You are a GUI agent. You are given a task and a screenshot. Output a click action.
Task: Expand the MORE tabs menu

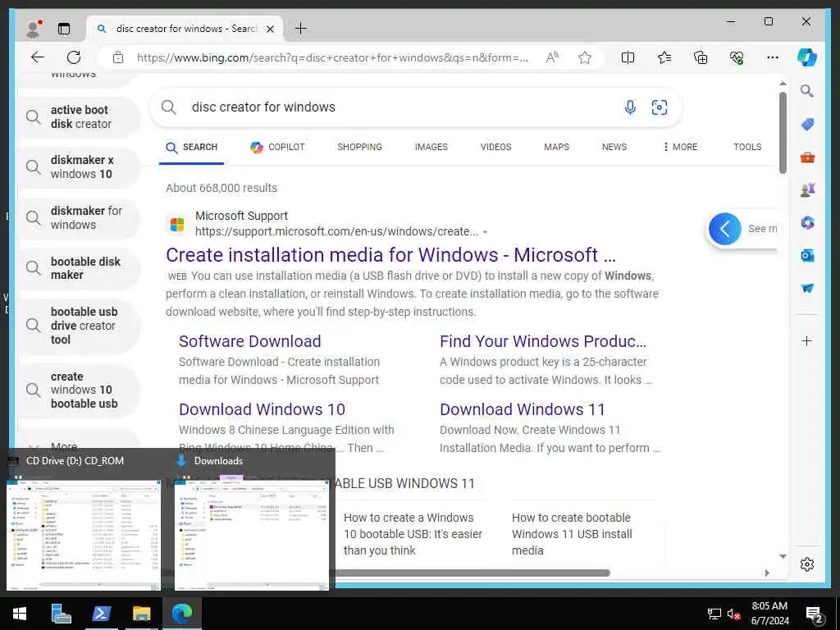pyautogui.click(x=680, y=148)
